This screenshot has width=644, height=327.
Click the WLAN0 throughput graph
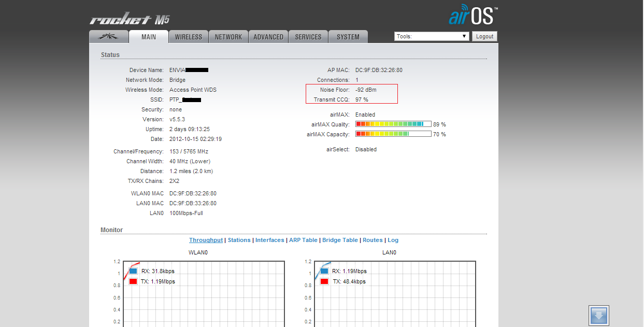(x=204, y=293)
